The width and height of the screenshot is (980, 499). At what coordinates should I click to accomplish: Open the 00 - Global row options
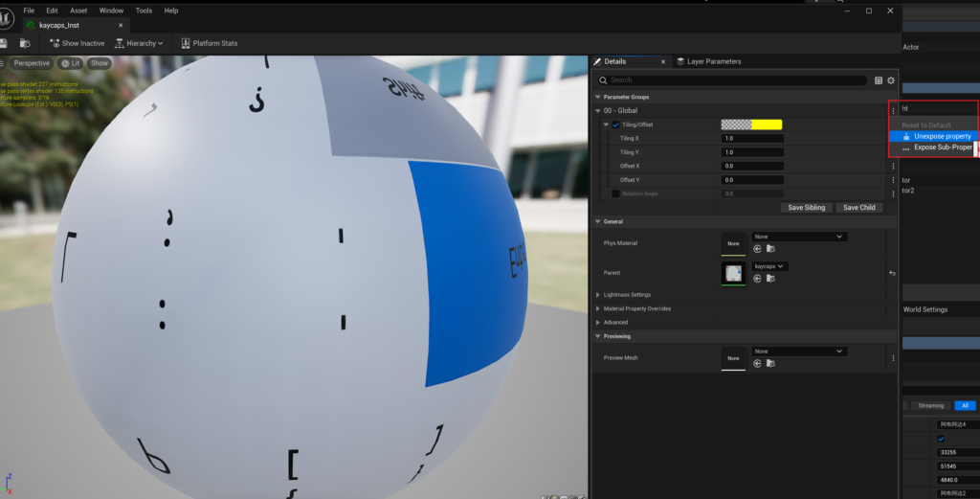893,111
